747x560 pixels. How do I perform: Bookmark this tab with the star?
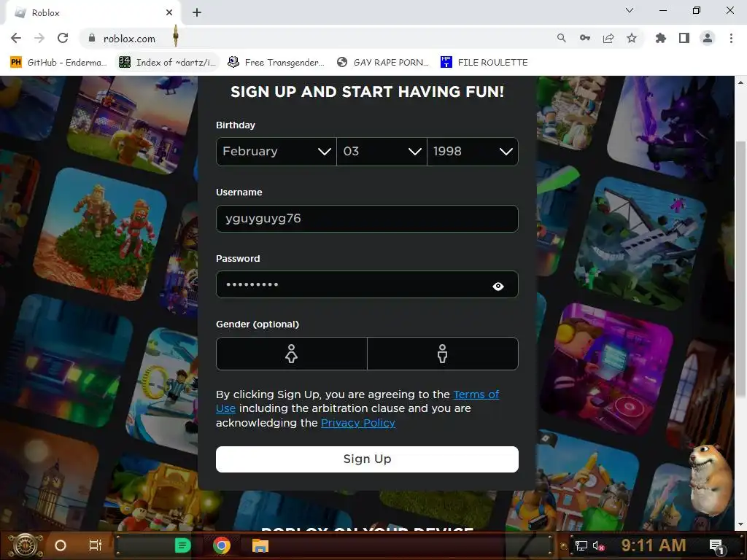(x=632, y=38)
